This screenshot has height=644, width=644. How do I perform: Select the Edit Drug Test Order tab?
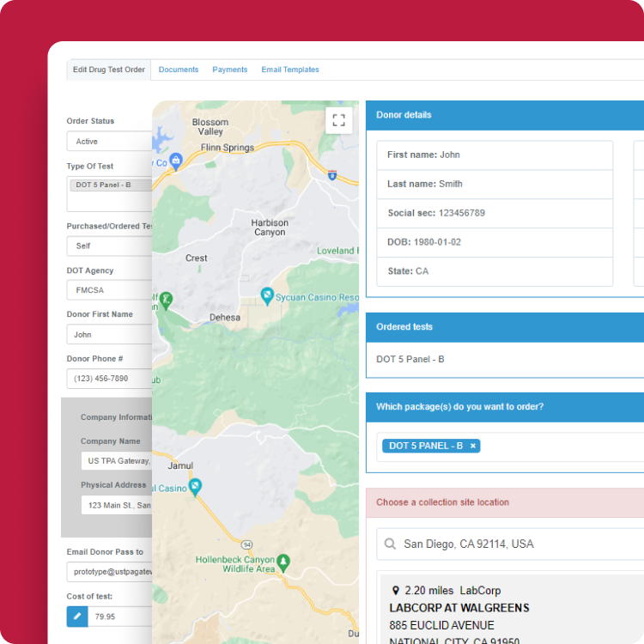tap(109, 70)
